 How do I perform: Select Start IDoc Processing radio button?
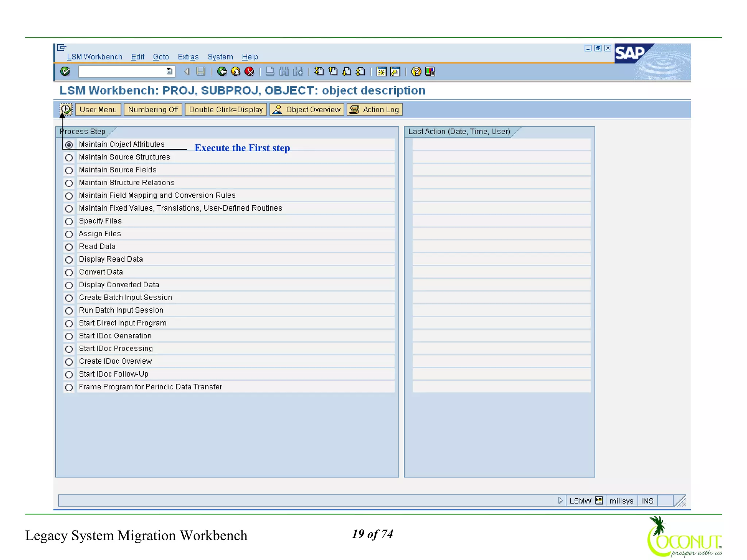pos(69,349)
